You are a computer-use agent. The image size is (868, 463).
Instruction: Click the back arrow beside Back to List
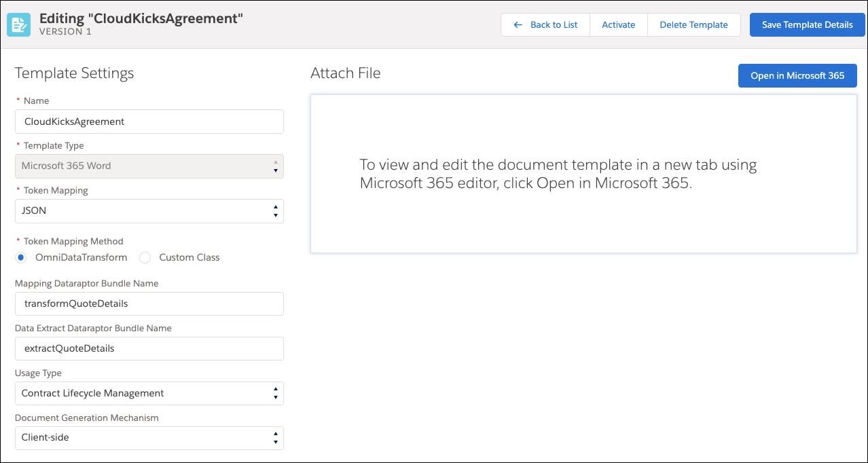518,24
